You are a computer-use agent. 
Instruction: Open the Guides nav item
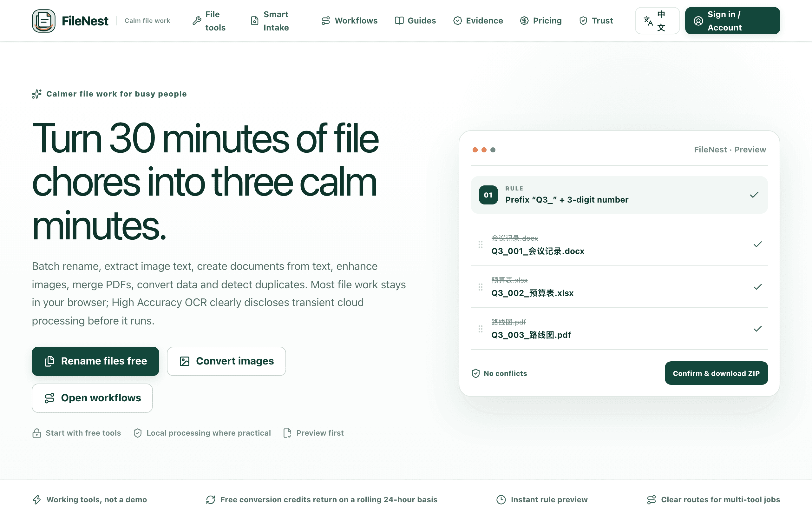pyautogui.click(x=415, y=21)
